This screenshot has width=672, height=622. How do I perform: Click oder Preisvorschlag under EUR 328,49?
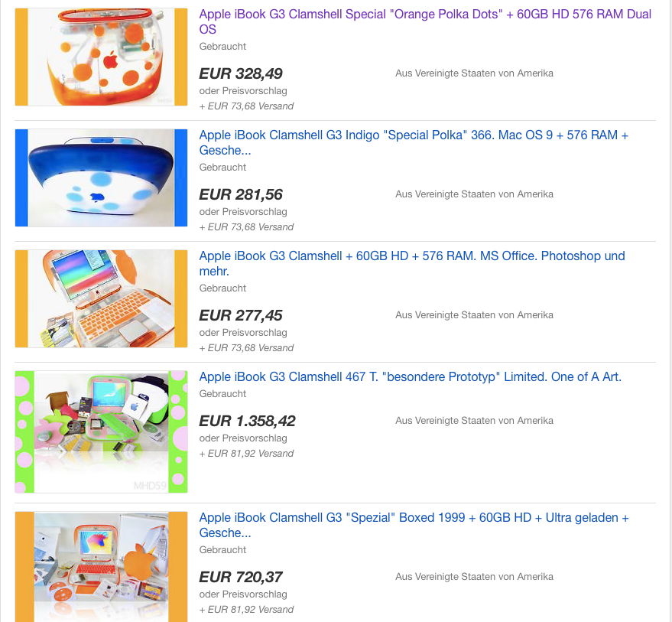tap(243, 91)
